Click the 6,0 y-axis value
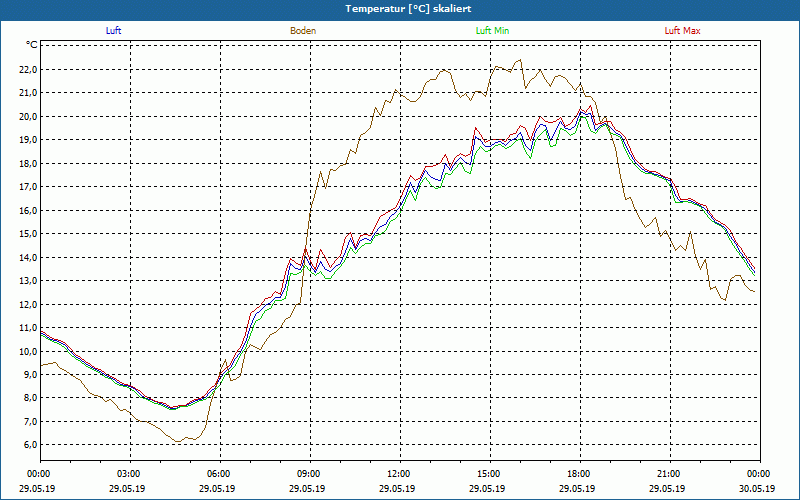Screen dimensions: 800x500 pos(31,445)
